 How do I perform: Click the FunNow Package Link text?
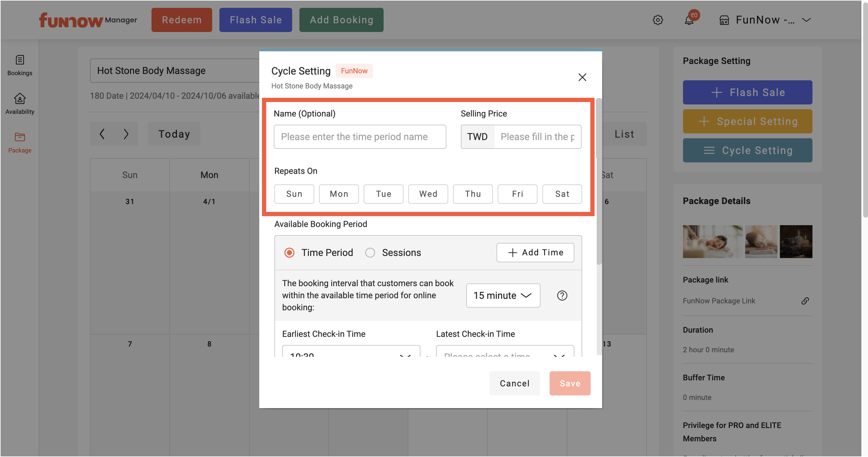coord(719,301)
